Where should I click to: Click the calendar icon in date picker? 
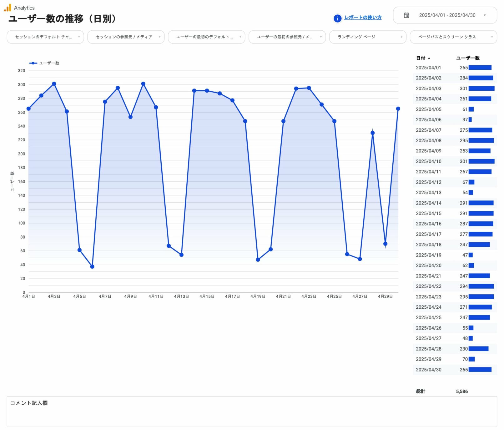coord(406,15)
